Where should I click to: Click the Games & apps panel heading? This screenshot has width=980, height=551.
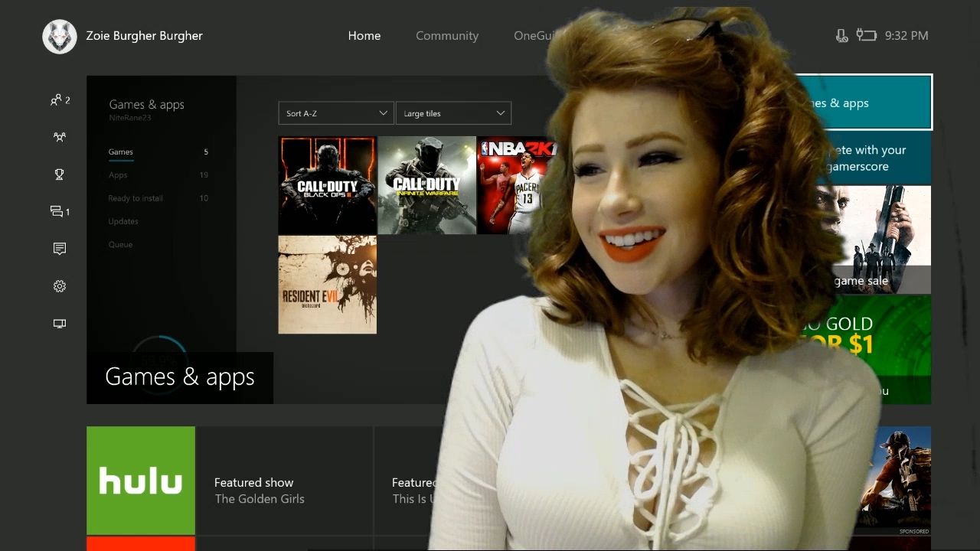pos(146,105)
